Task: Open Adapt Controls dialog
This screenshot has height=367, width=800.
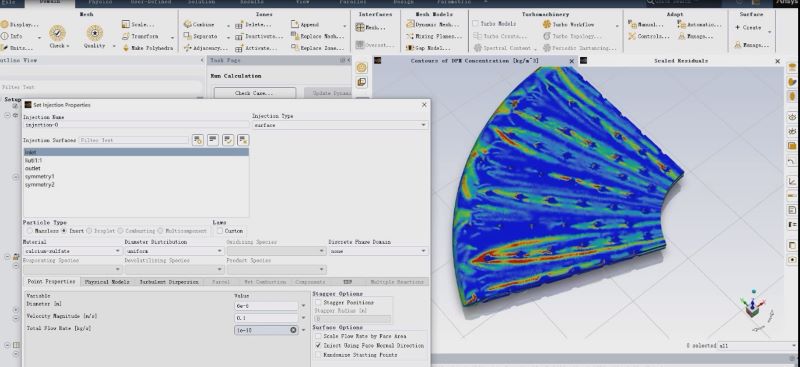Action: (x=649, y=36)
